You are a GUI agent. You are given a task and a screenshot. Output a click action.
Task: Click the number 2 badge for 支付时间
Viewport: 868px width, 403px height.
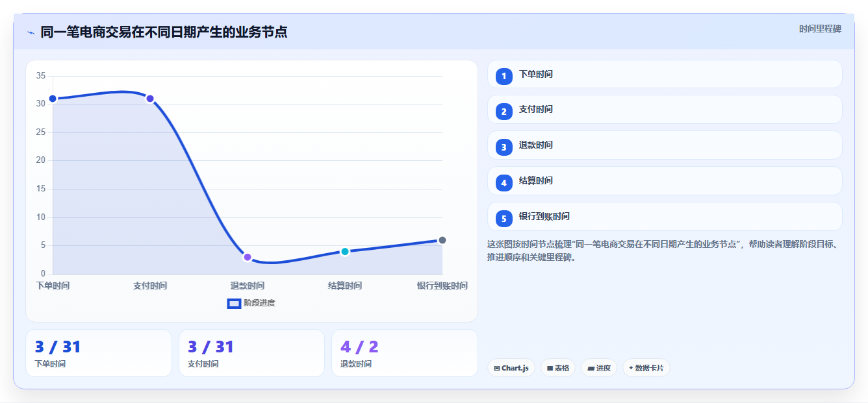click(504, 112)
